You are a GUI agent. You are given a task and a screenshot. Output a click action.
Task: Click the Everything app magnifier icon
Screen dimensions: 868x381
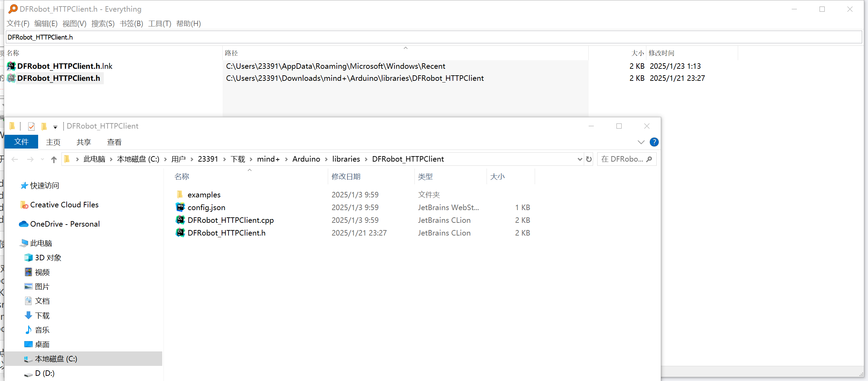point(13,9)
